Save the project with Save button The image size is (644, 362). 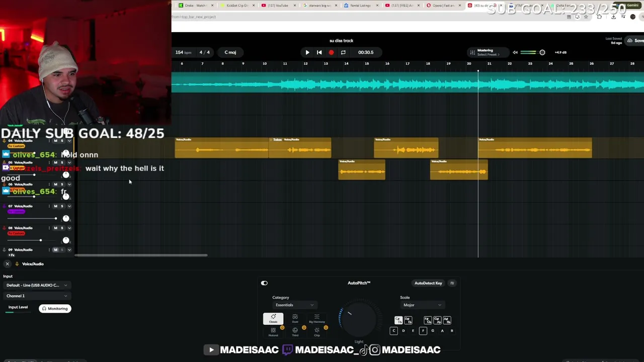coord(635,41)
